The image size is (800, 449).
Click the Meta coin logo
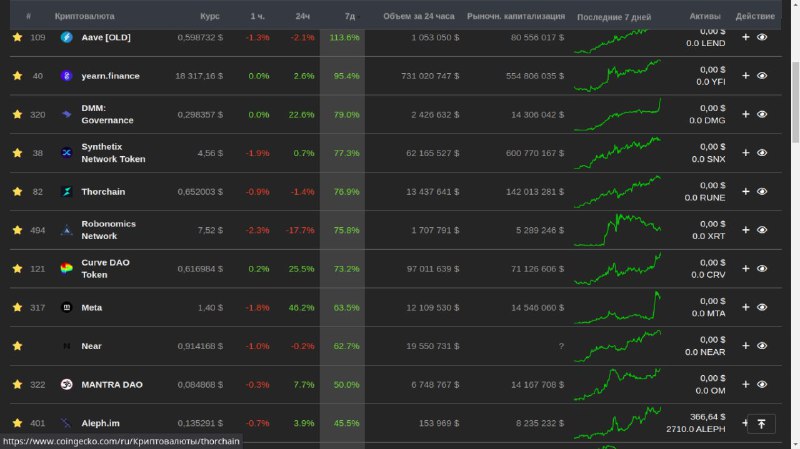click(66, 307)
